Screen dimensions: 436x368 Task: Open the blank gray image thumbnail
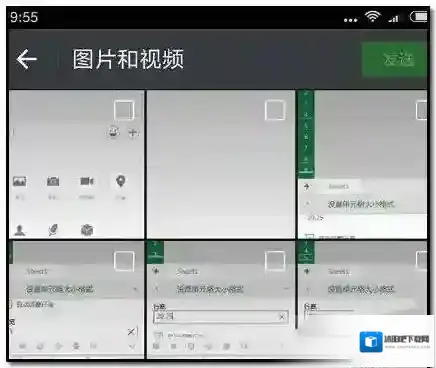[x=221, y=164]
